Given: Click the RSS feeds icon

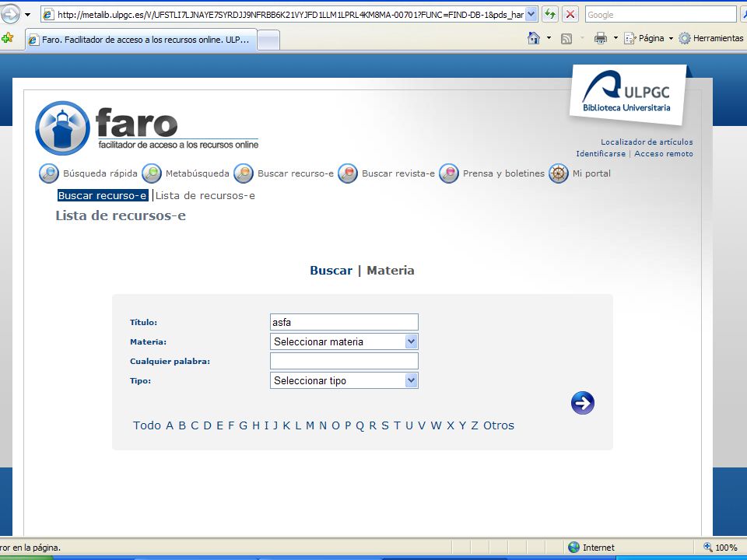Looking at the screenshot, I should click(x=566, y=39).
